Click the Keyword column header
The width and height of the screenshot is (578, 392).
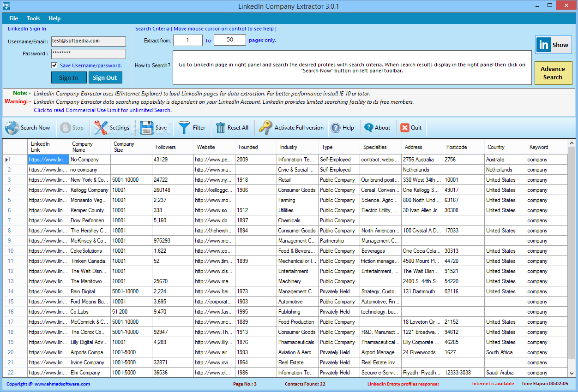click(547, 147)
